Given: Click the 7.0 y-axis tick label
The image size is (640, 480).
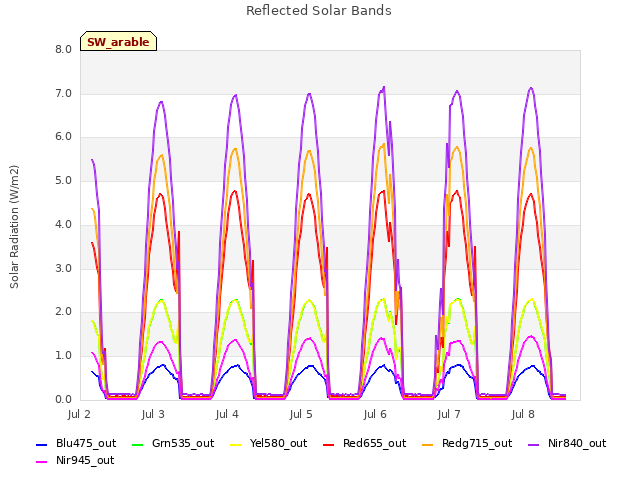Looking at the screenshot, I should tap(64, 93).
